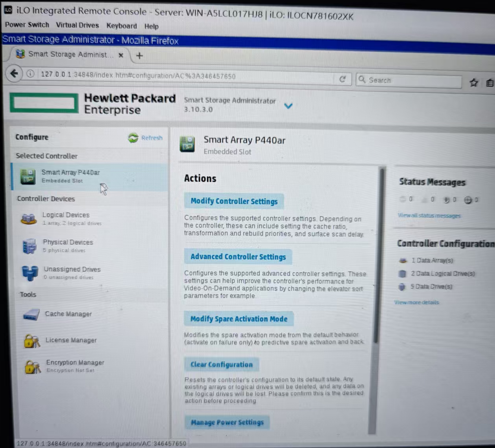The image size is (495, 448).
Task: Click the browser back arrow
Action: [x=14, y=73]
